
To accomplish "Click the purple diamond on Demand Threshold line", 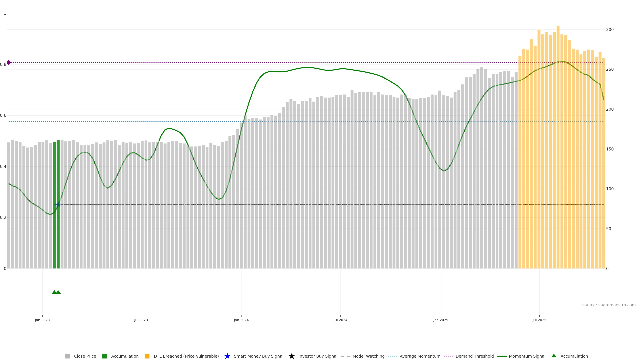I will pos(9,63).
